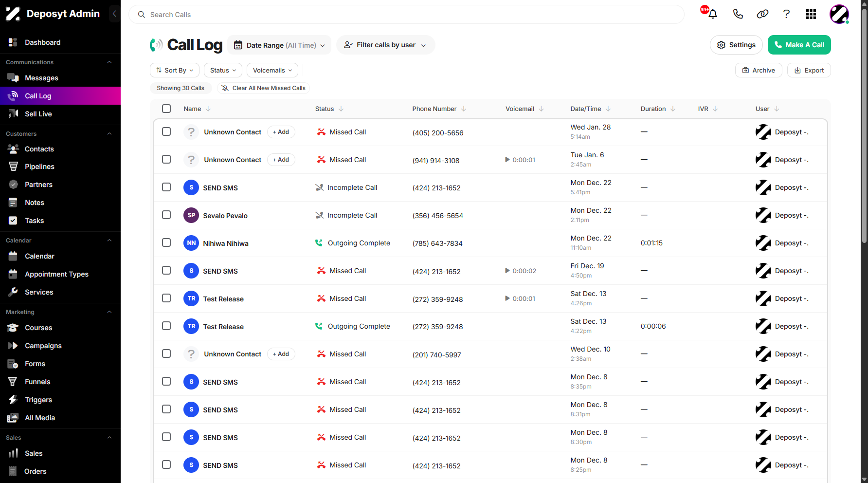Viewport: 868px width, 483px height.
Task: Click the Nihiwa Nihiwa contact avatar
Action: pos(191,243)
